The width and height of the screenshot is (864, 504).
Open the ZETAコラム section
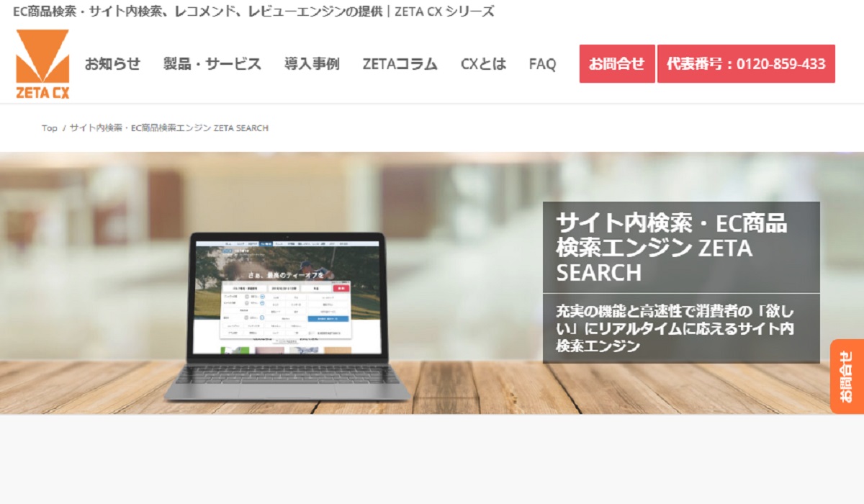click(400, 64)
